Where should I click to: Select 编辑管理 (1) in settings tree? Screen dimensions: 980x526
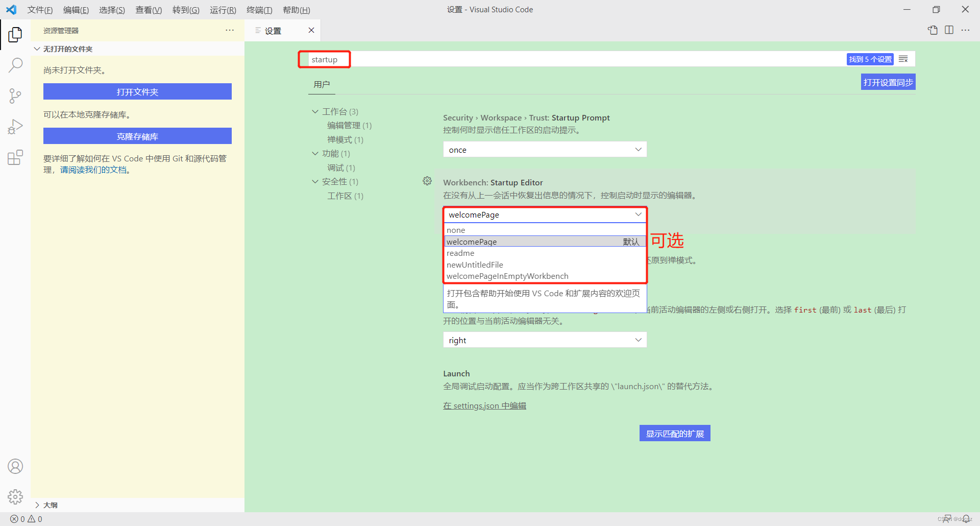pos(349,125)
